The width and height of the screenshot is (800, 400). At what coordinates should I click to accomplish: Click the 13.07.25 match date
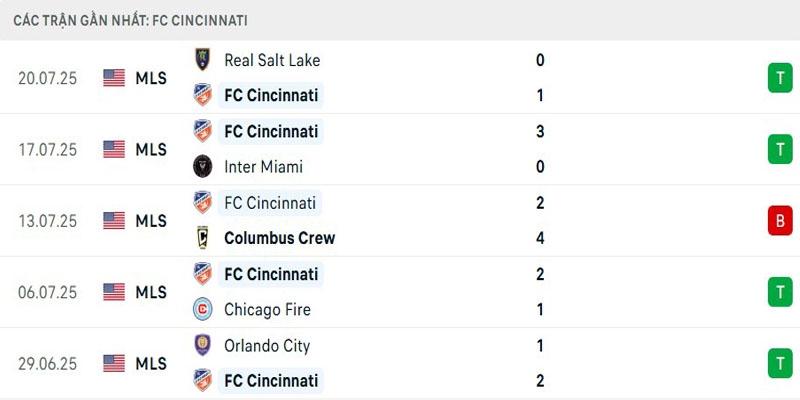pos(45,220)
